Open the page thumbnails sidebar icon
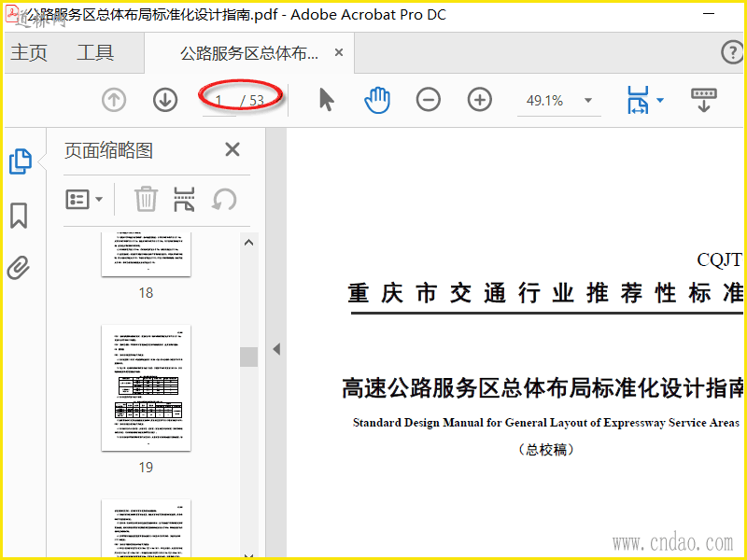This screenshot has height=560, width=747. click(x=21, y=161)
